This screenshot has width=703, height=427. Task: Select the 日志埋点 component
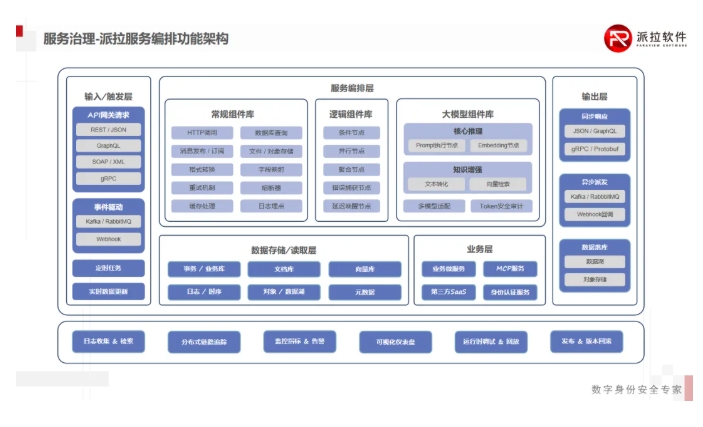pyautogui.click(x=271, y=206)
